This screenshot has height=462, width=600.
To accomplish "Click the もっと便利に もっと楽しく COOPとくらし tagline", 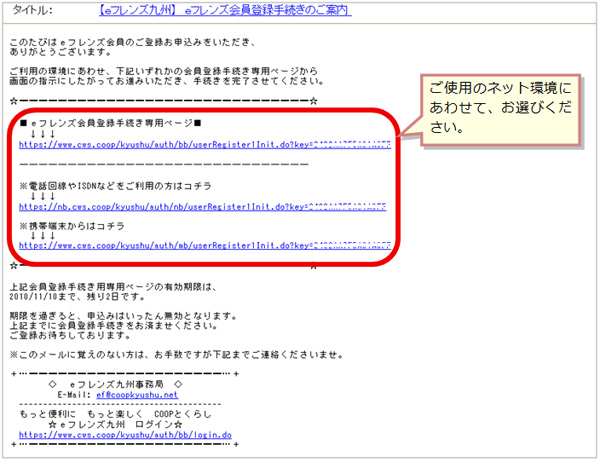I will tap(115, 414).
